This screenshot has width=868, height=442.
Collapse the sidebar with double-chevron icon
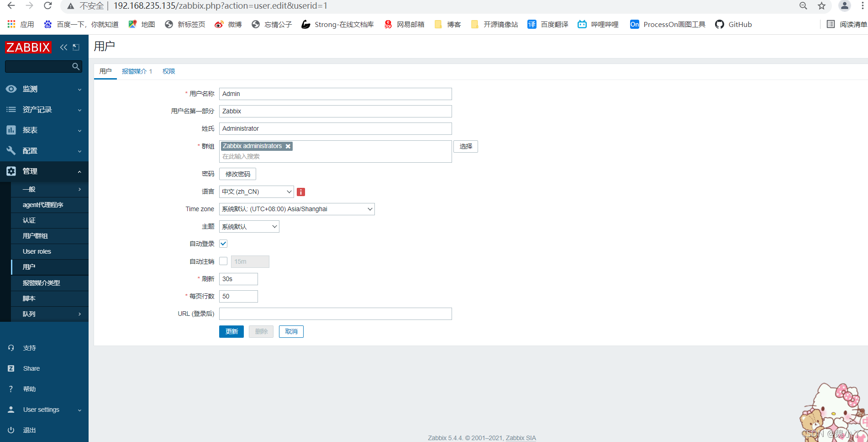tap(63, 47)
